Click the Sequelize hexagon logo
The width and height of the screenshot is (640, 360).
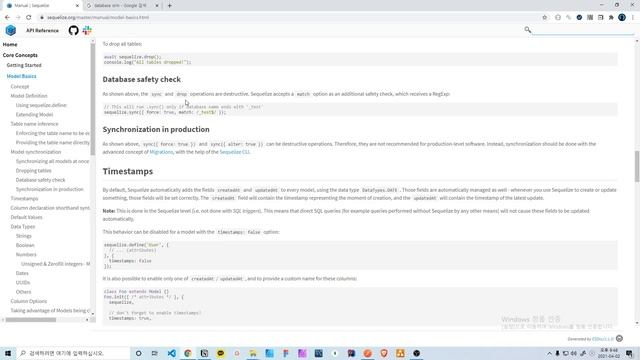(x=11, y=30)
